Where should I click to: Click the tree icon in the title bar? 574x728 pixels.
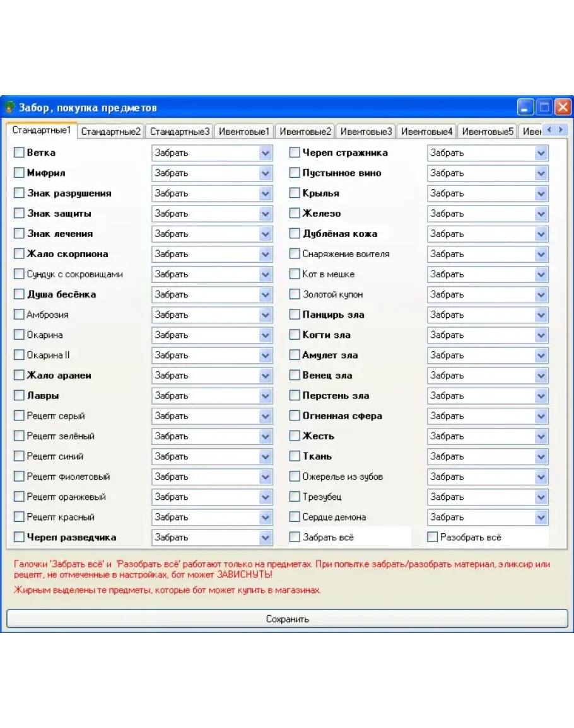[x=10, y=107]
